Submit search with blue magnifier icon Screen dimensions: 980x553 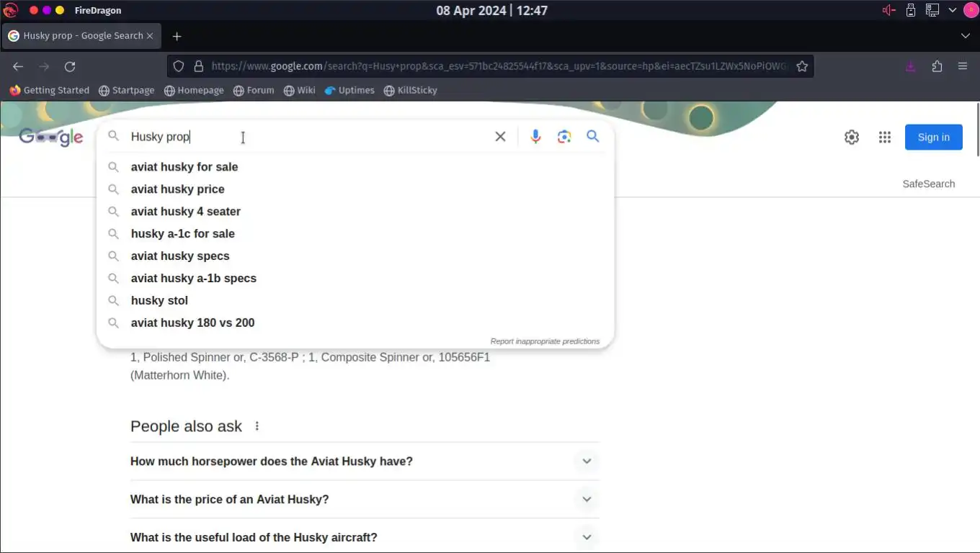click(593, 136)
